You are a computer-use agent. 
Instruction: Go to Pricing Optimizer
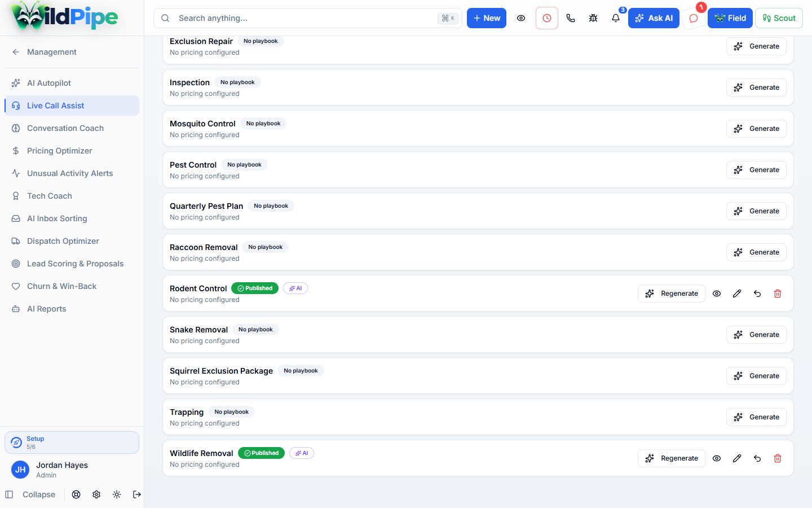point(72,151)
